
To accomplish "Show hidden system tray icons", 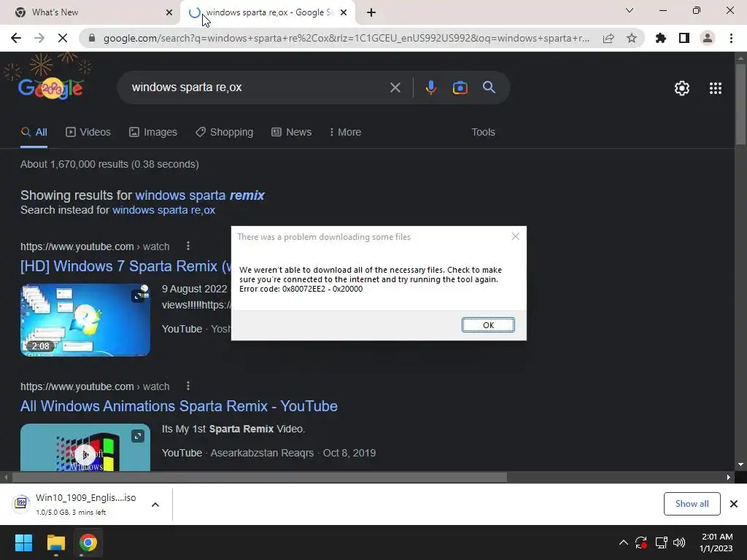I will [x=623, y=542].
